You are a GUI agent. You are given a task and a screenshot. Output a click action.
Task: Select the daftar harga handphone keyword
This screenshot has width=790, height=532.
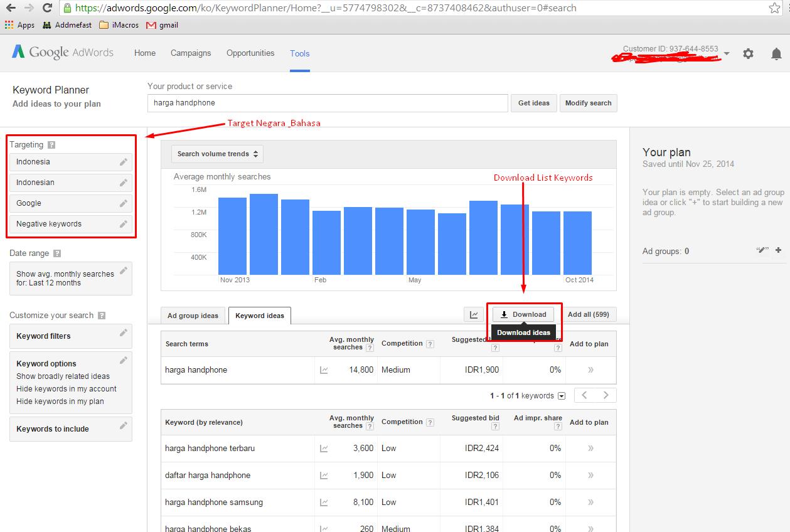pos(208,476)
